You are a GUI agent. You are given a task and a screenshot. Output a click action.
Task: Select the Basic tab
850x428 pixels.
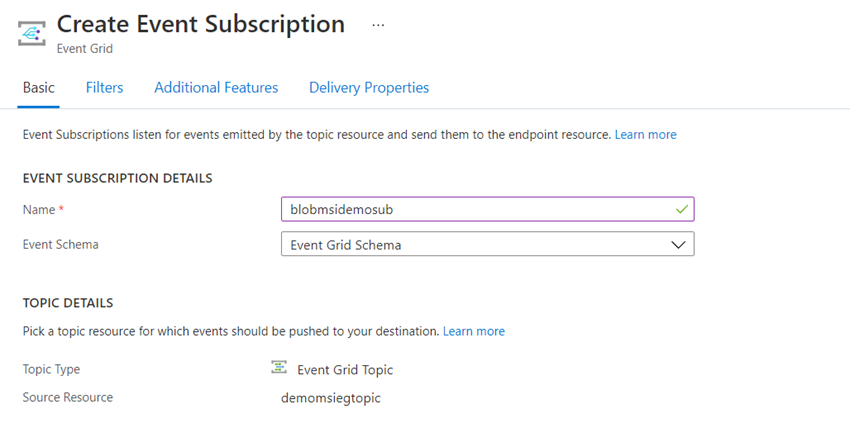38,88
